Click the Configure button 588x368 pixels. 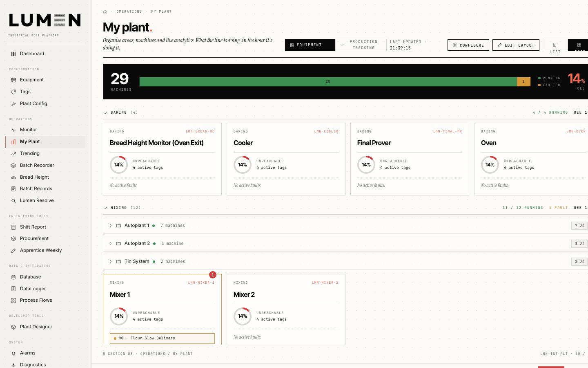[468, 45]
